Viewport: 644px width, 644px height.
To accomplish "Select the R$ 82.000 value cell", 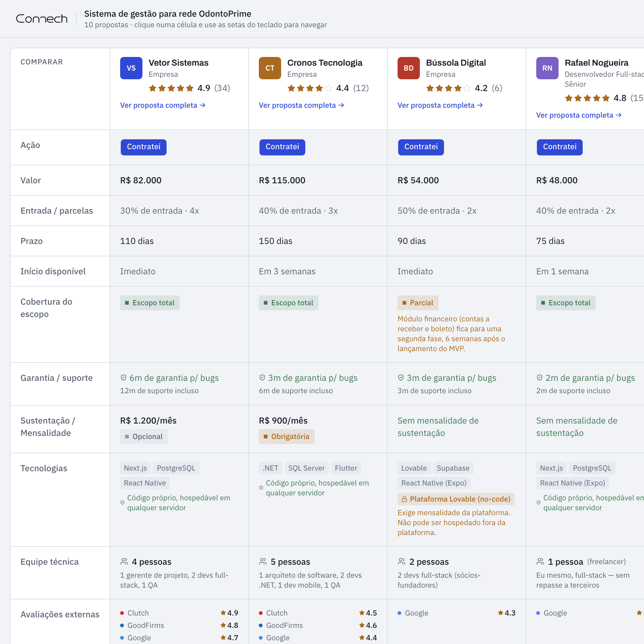I will 179,180.
